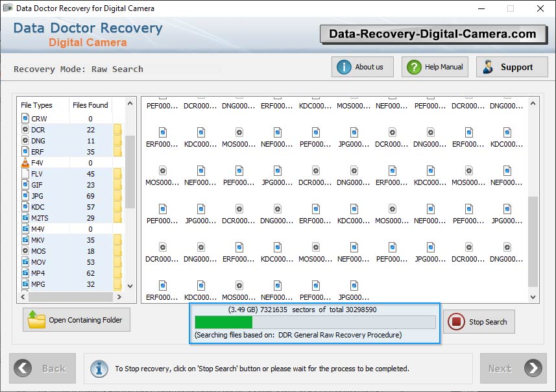556x392 pixels.
Task: Click the DNG files found count 11
Action: click(91, 140)
